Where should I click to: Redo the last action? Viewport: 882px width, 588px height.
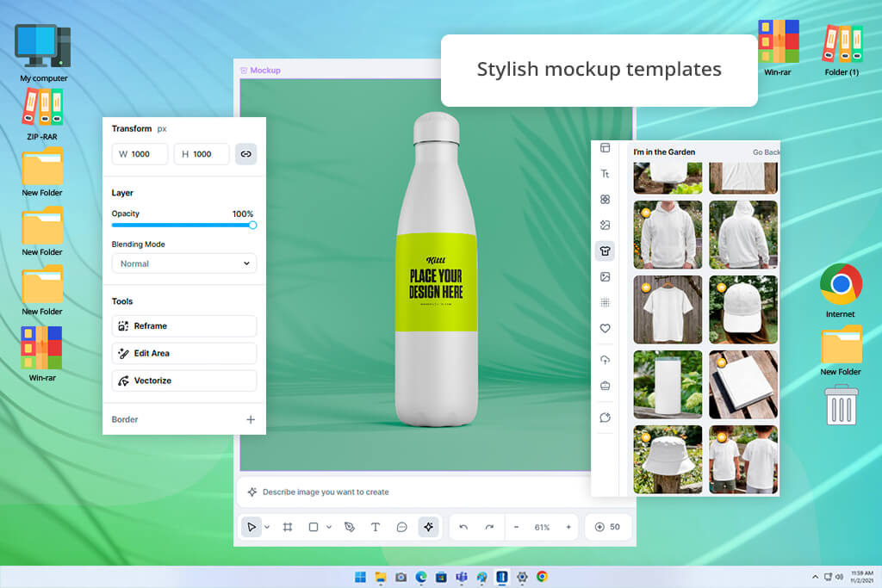coord(489,527)
